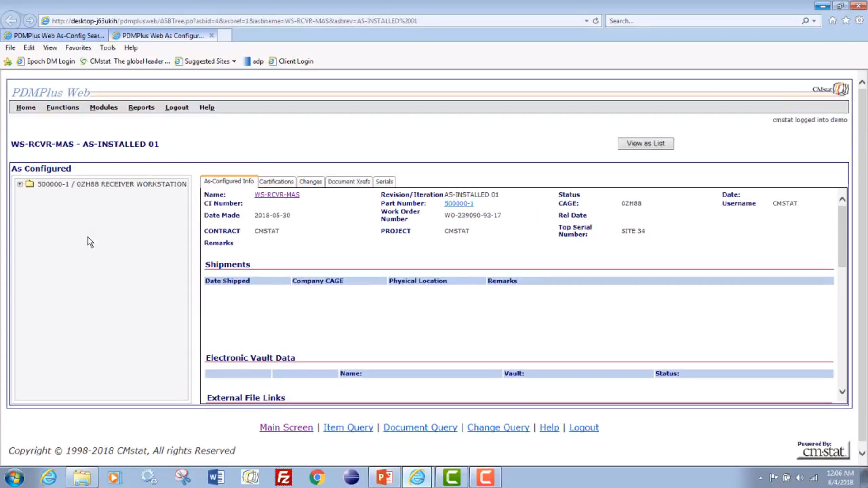Screen dimensions: 868x488
Task: Open the Snipping Tool from the taskbar
Action: point(183,477)
